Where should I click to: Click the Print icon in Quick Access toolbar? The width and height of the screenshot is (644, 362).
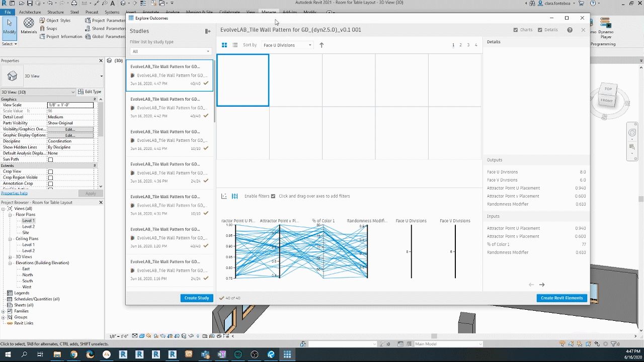pos(74,3)
